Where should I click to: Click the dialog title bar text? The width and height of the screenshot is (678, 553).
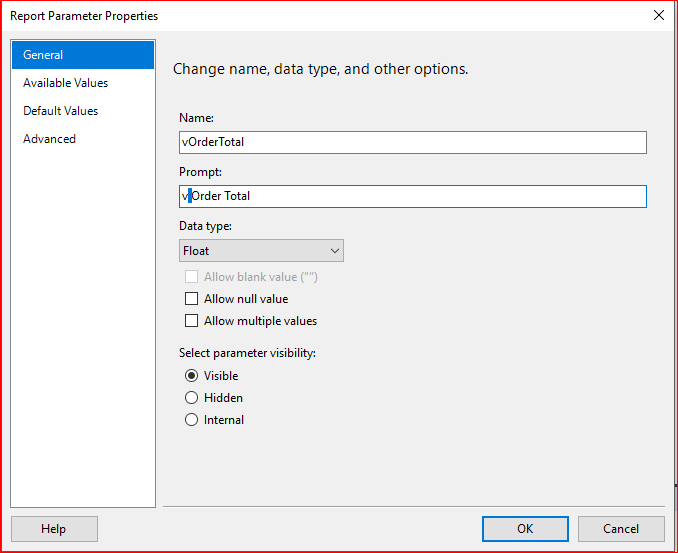[84, 16]
